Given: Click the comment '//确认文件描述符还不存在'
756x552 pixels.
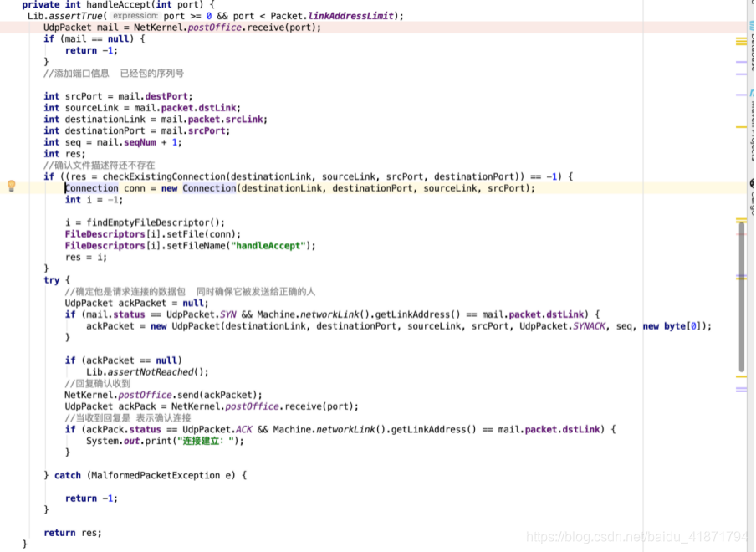Looking at the screenshot, I should click(100, 166).
